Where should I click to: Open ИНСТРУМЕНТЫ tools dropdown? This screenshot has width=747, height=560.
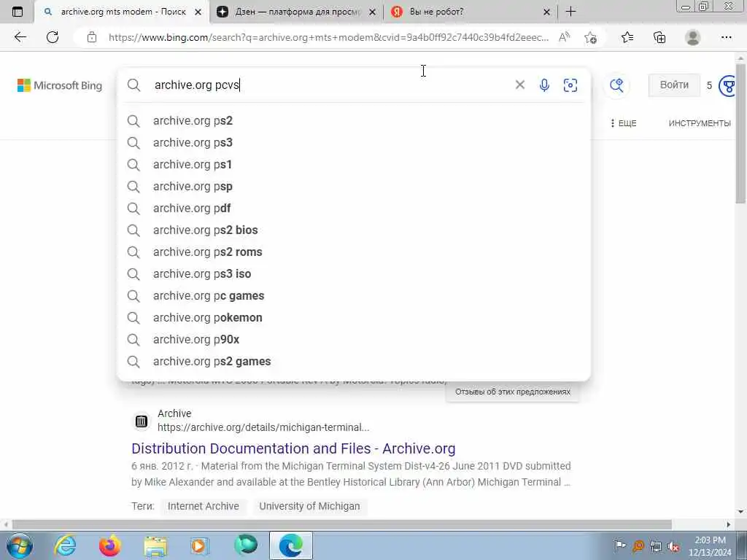pos(700,123)
